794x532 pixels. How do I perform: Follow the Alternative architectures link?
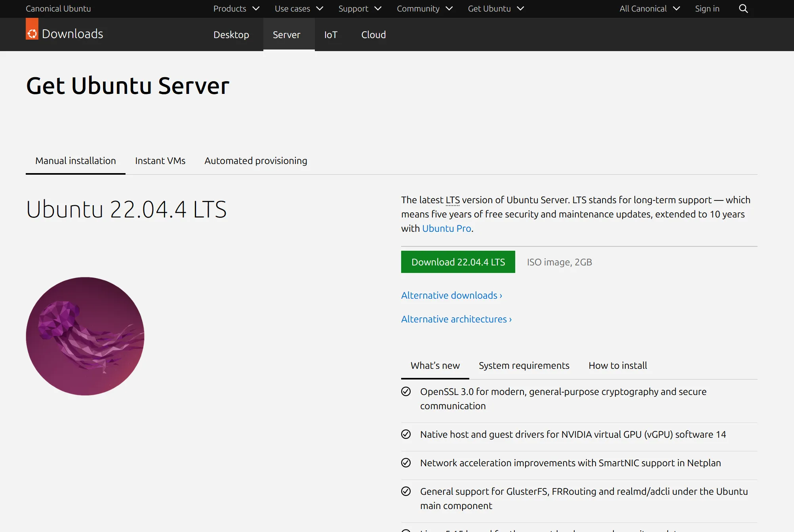456,319
